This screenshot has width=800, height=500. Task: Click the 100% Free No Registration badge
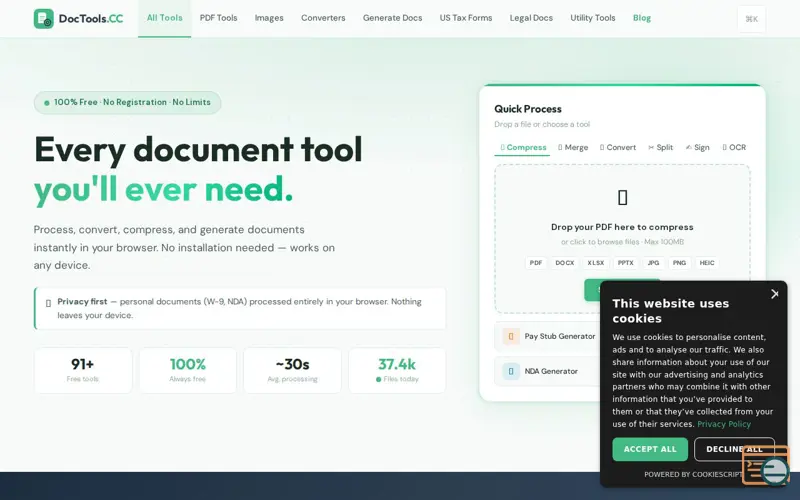click(x=128, y=103)
